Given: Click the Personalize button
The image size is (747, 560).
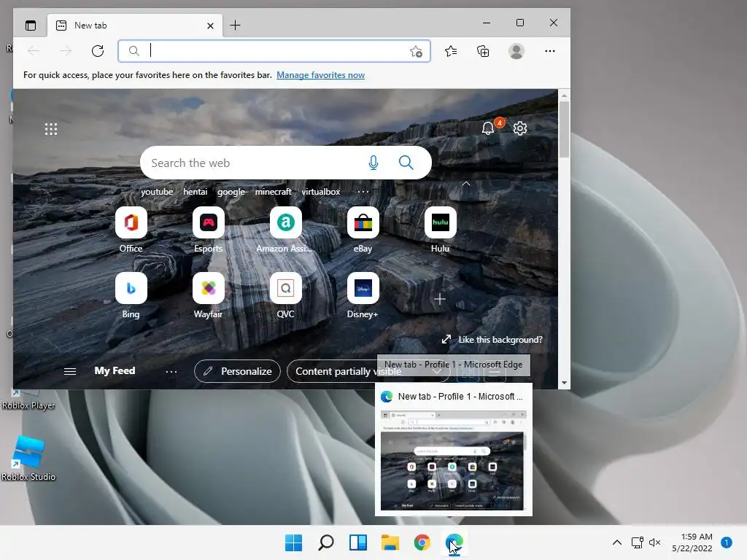Looking at the screenshot, I should tap(237, 371).
